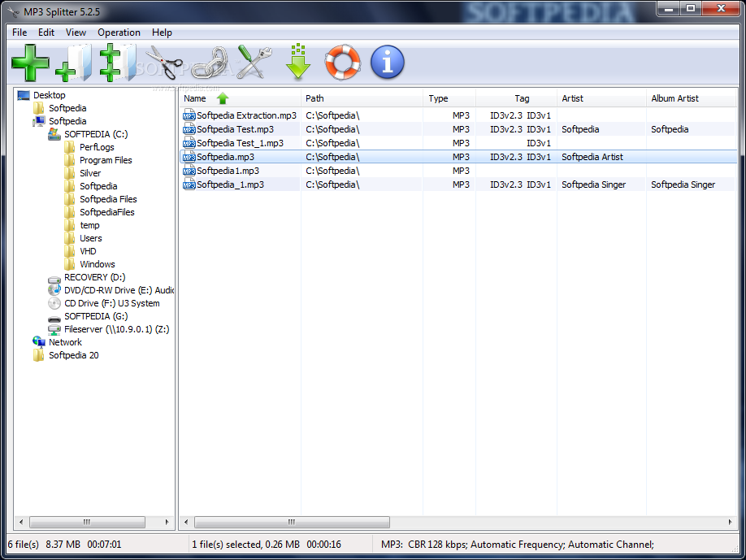Select file Softpedia_1.mp3
The image size is (746, 560).
pyautogui.click(x=230, y=184)
